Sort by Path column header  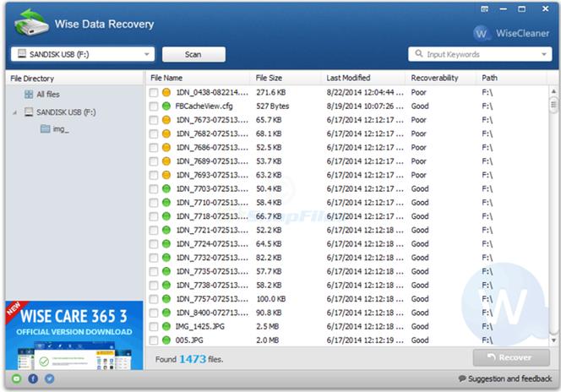coord(512,78)
